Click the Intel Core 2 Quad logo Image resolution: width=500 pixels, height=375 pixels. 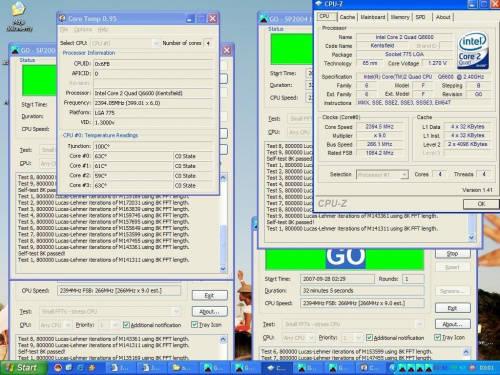[x=473, y=50]
